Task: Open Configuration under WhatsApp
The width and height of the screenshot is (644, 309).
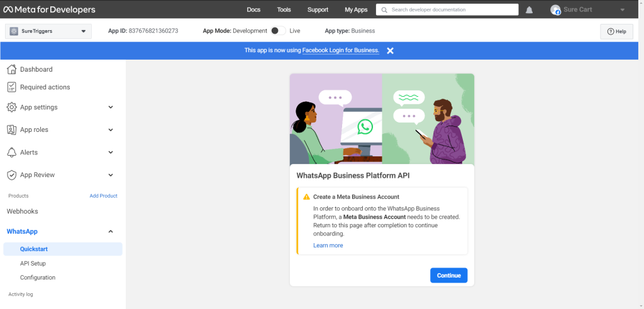Action: tap(38, 278)
